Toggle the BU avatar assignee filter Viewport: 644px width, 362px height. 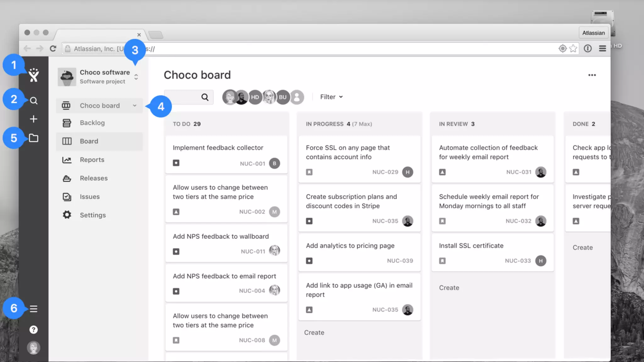pos(283,97)
